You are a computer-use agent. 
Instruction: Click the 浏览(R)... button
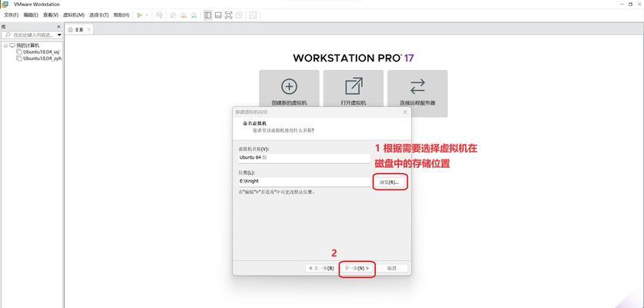[x=390, y=182]
